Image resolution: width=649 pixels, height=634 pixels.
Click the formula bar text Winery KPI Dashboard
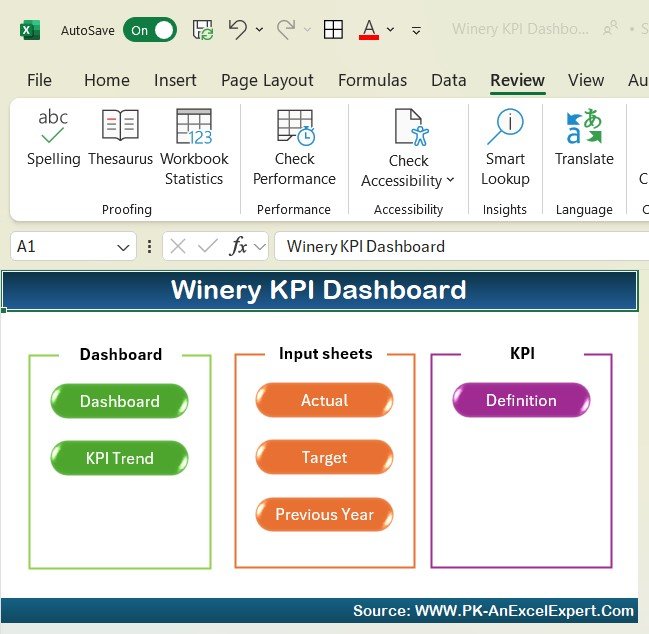[x=366, y=247]
